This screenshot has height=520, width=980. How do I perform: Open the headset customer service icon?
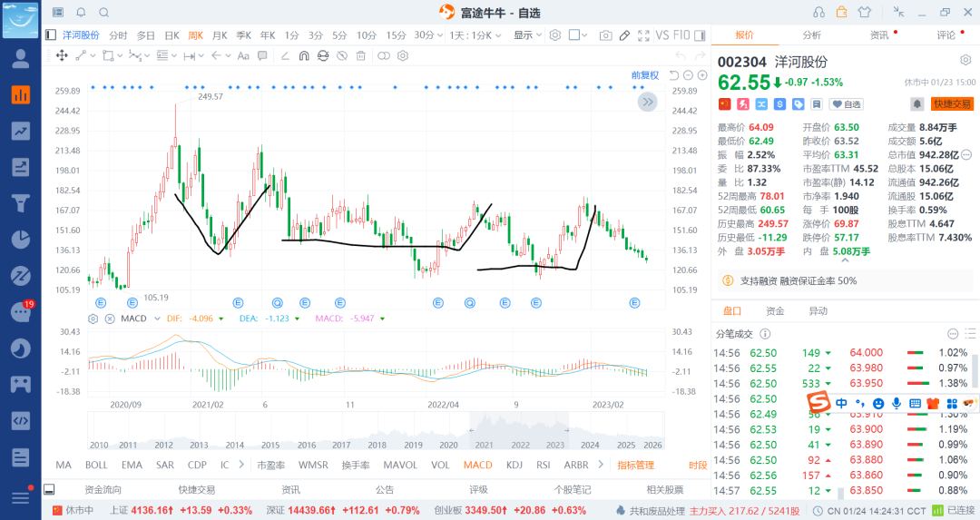coord(818,12)
